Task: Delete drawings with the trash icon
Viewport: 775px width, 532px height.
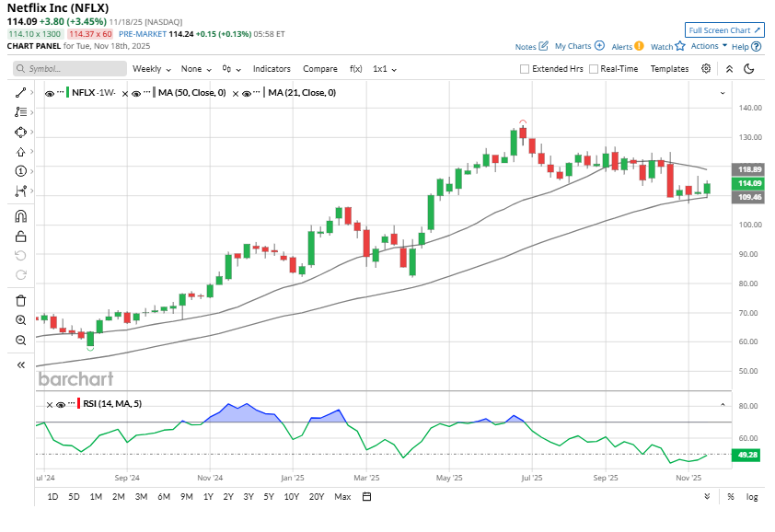Action: point(20,300)
